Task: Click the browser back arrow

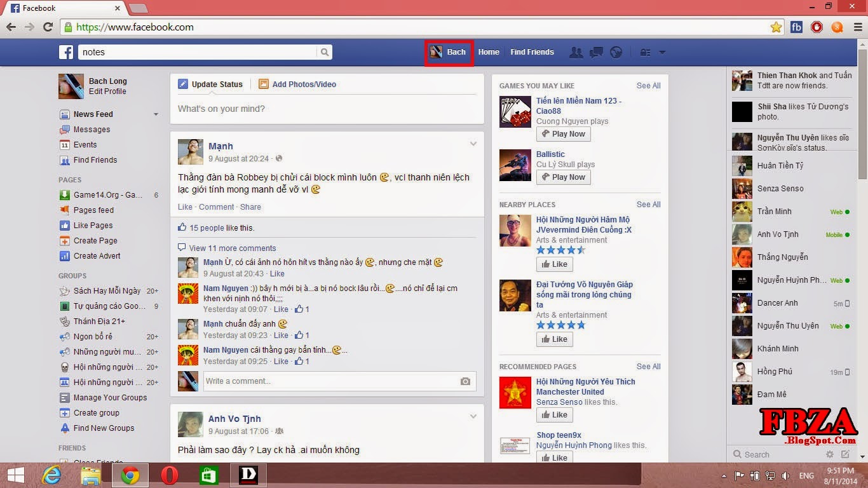Action: coord(11,27)
